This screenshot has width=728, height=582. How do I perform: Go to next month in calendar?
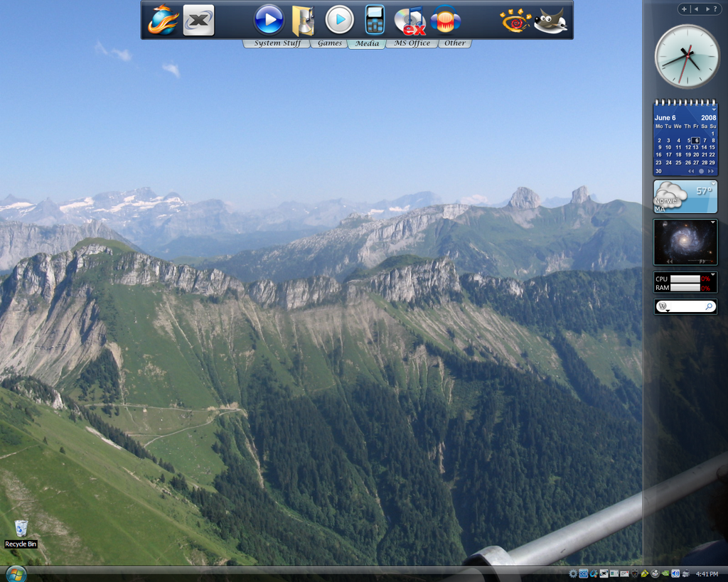[711, 171]
